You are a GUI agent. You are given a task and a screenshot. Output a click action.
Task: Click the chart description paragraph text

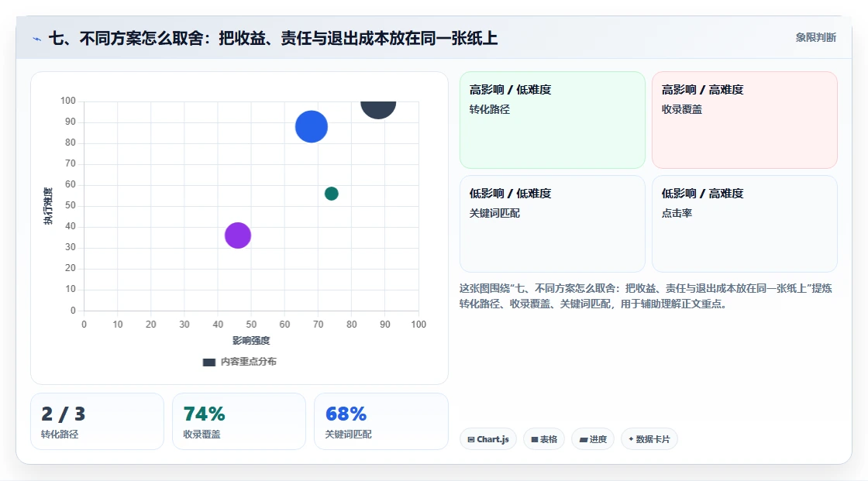(x=646, y=296)
